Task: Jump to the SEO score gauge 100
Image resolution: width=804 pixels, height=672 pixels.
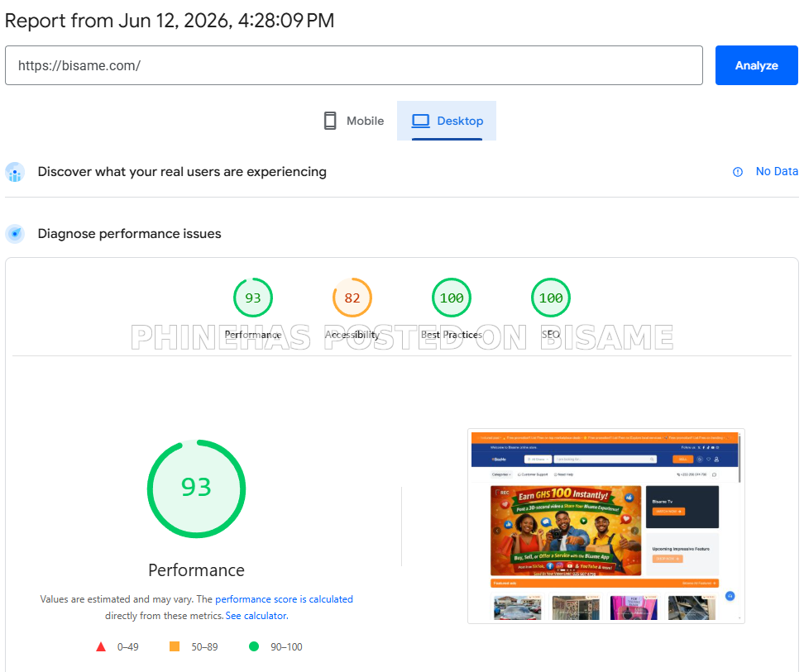Action: 551,298
